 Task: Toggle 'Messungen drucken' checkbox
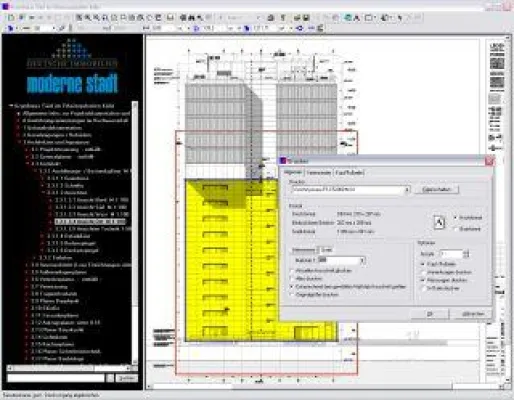[444, 280]
